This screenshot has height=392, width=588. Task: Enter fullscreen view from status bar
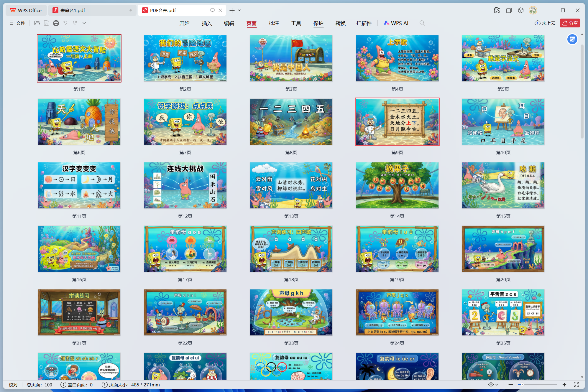tap(576, 385)
